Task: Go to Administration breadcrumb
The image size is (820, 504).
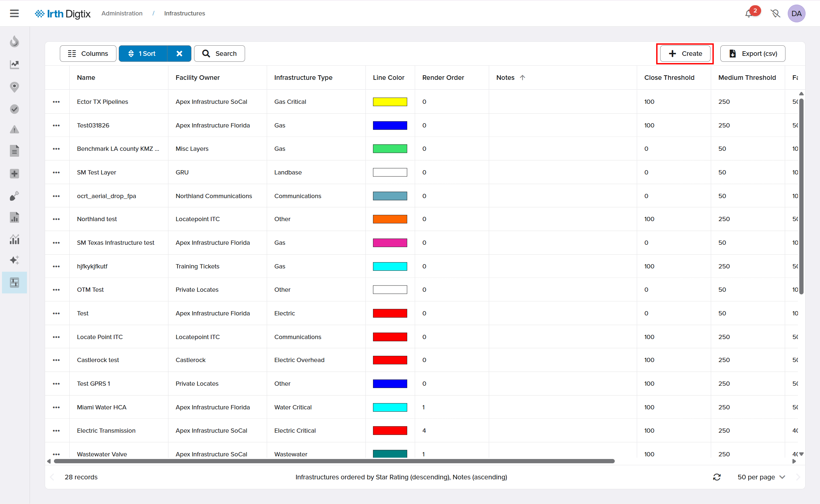Action: (x=122, y=13)
